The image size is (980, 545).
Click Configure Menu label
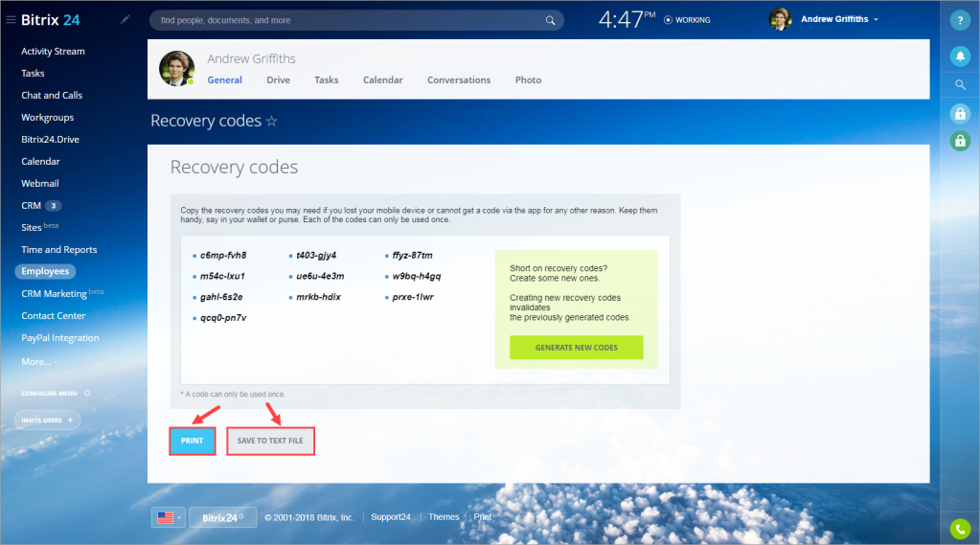50,393
